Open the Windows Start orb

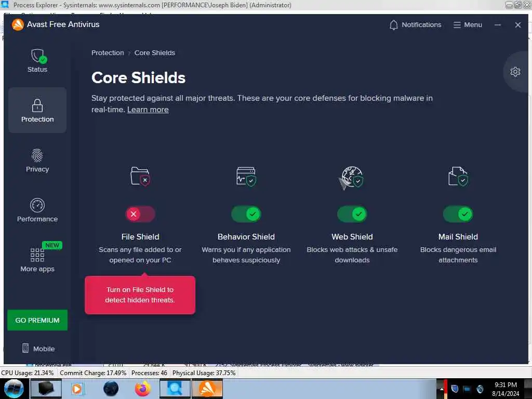(x=14, y=389)
